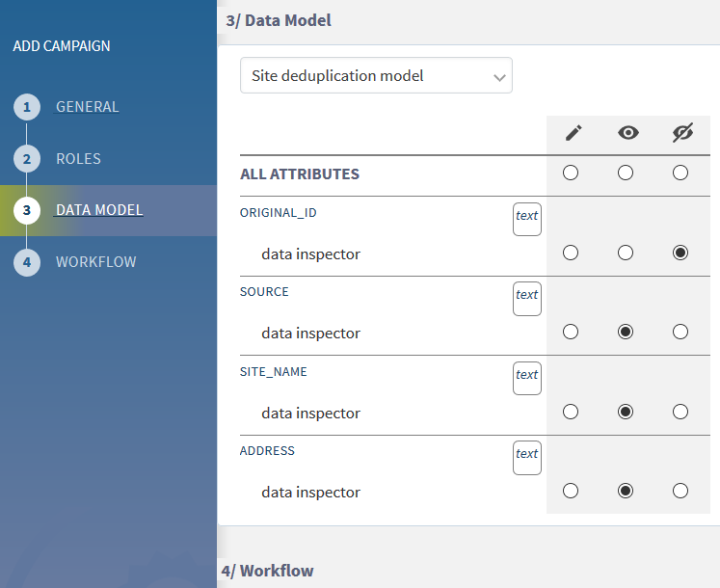Hide SOURCE attribute for data inspector
This screenshot has width=720, height=588.
pyautogui.click(x=680, y=333)
